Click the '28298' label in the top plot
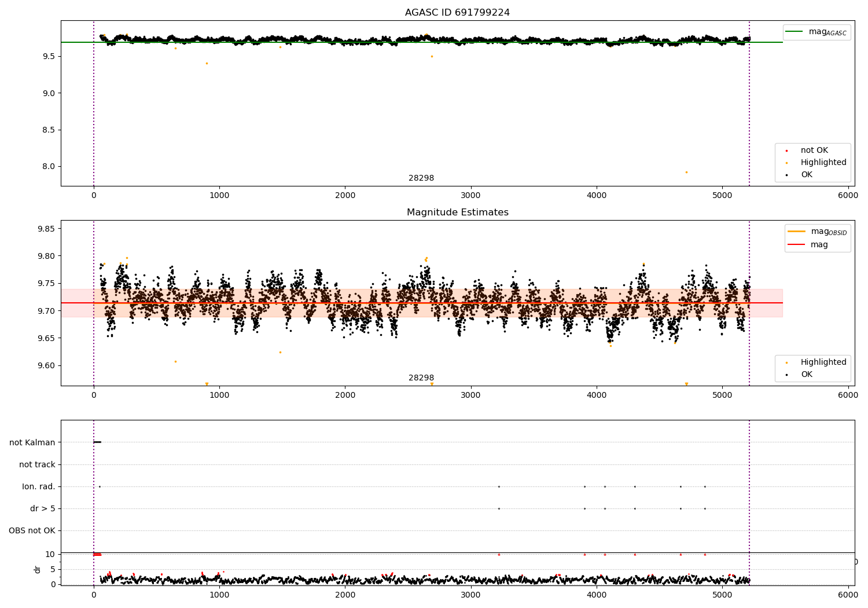 tap(421, 178)
